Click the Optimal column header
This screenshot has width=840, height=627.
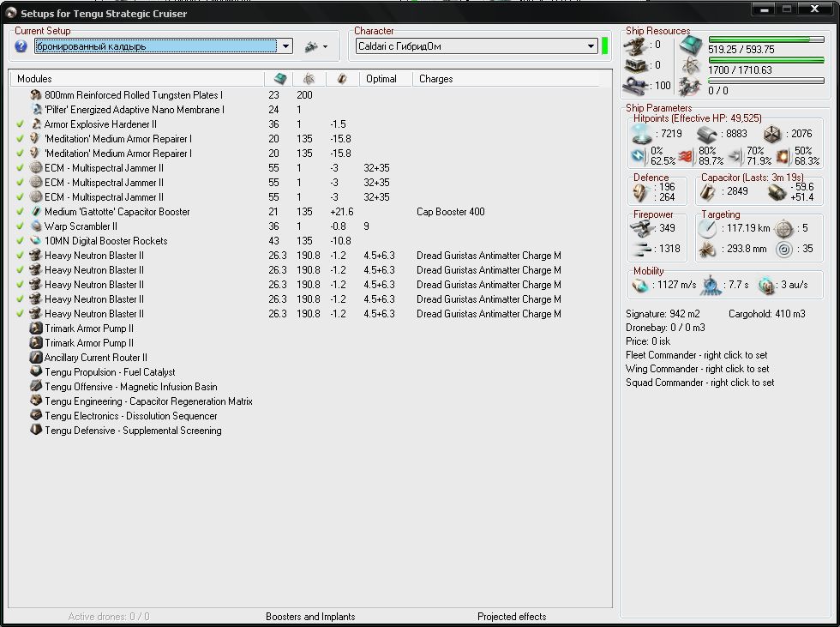(x=381, y=79)
